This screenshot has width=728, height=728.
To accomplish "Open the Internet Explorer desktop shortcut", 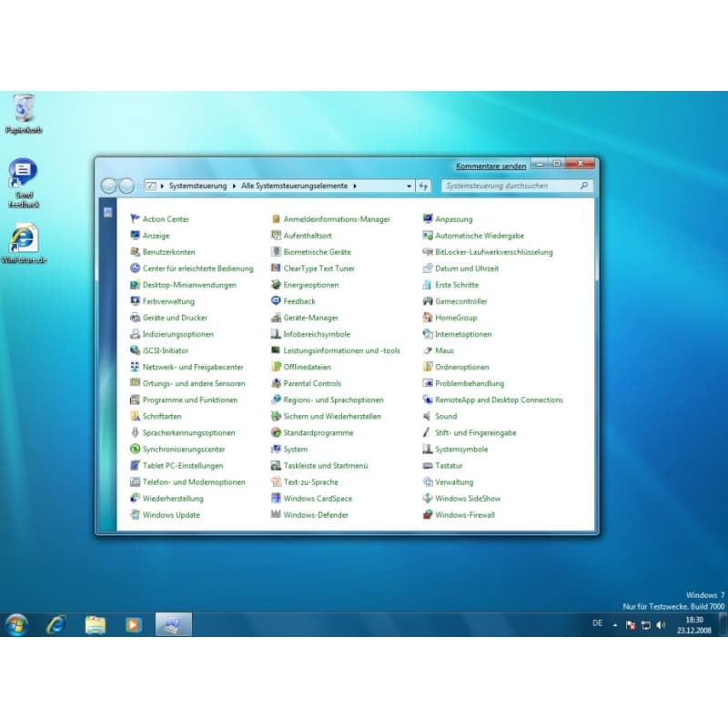I will click(24, 243).
